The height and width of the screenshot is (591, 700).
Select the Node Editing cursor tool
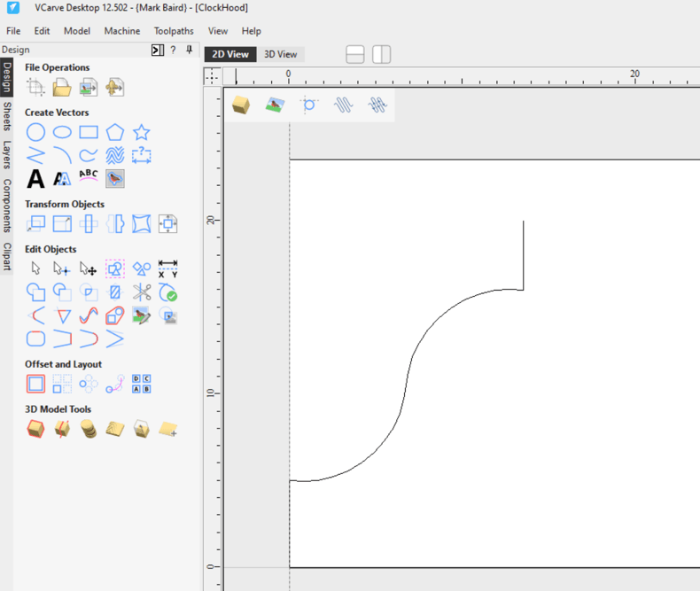tap(61, 268)
